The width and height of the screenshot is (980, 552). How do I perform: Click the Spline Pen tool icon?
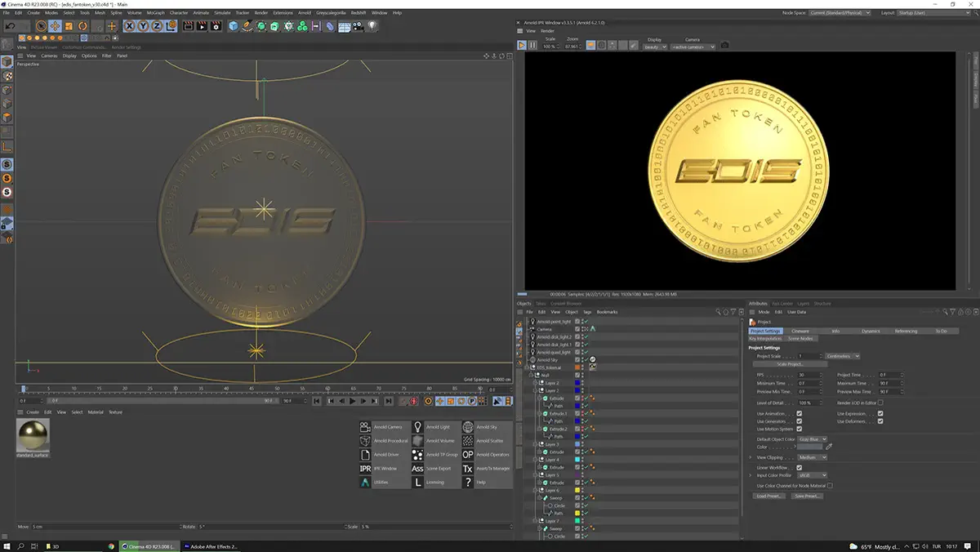tap(247, 26)
